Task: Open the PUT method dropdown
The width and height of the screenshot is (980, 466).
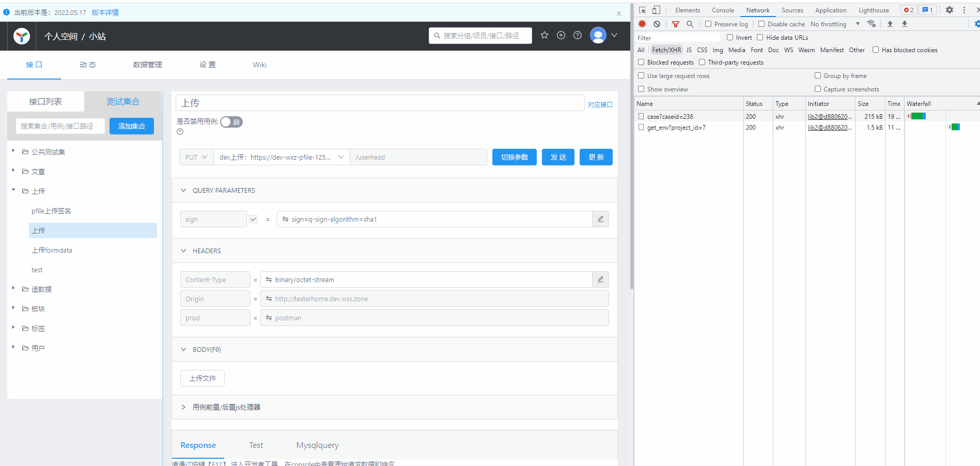Action: click(196, 157)
